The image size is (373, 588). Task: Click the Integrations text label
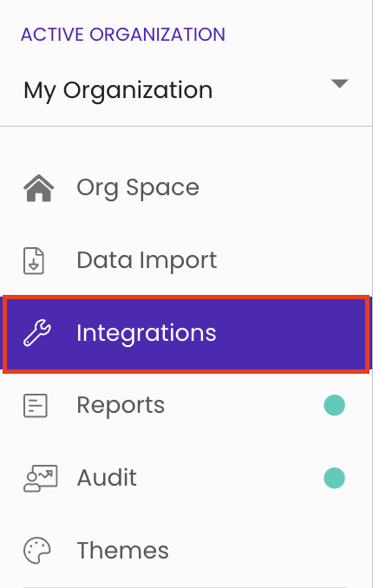click(x=147, y=333)
